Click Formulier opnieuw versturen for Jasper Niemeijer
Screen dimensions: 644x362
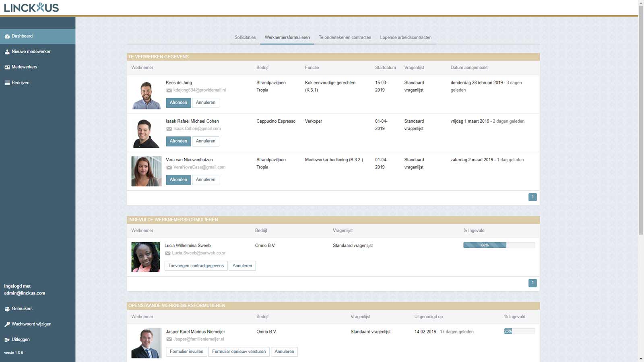coord(239,352)
